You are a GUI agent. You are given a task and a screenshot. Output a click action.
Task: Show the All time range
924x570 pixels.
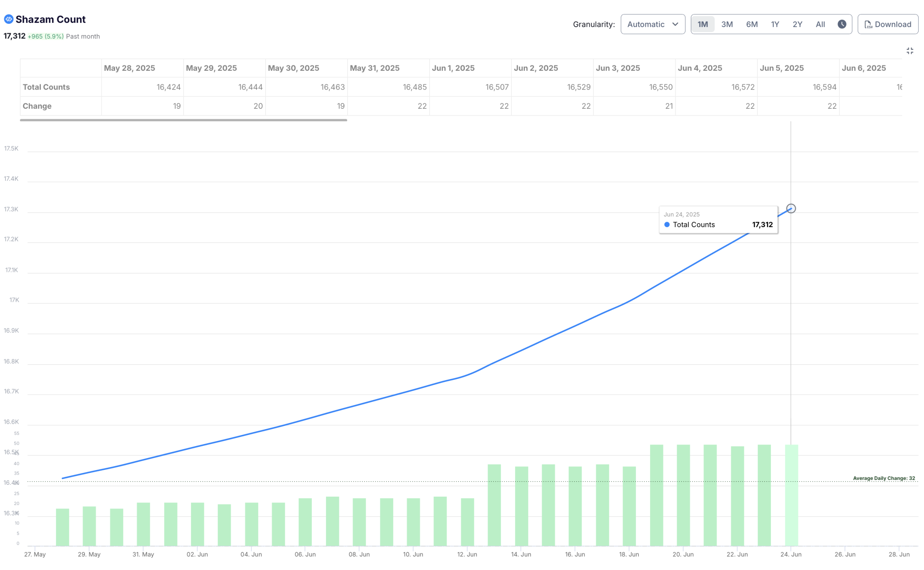coord(820,24)
